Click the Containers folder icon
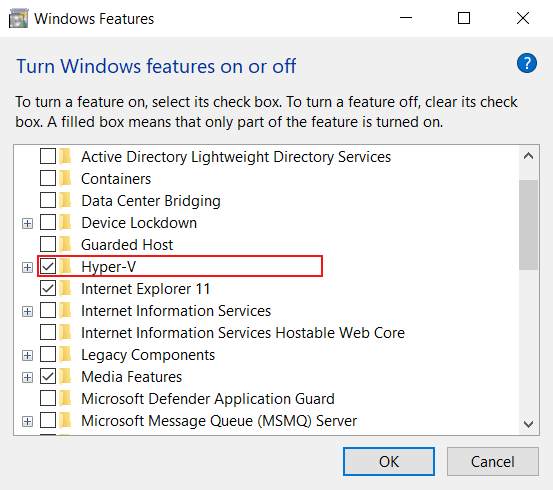This screenshot has width=553, height=490. 66,179
